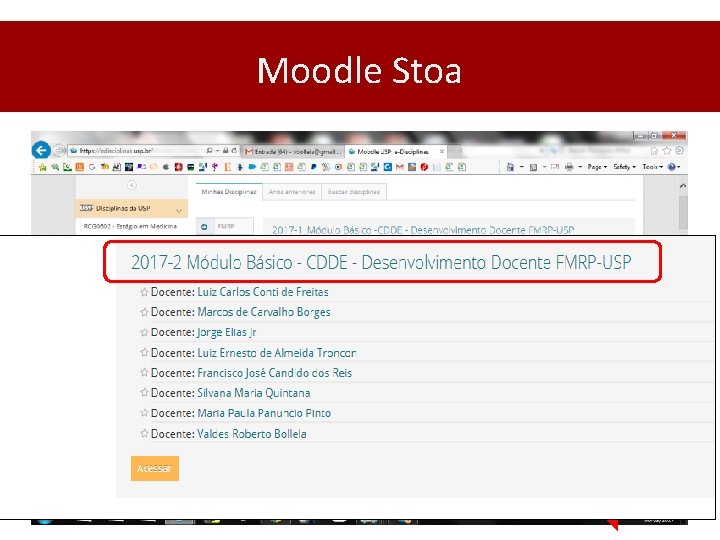Screen dimensions: 720x540
Task: Click the blue Help question mark icon
Action: click(671, 167)
